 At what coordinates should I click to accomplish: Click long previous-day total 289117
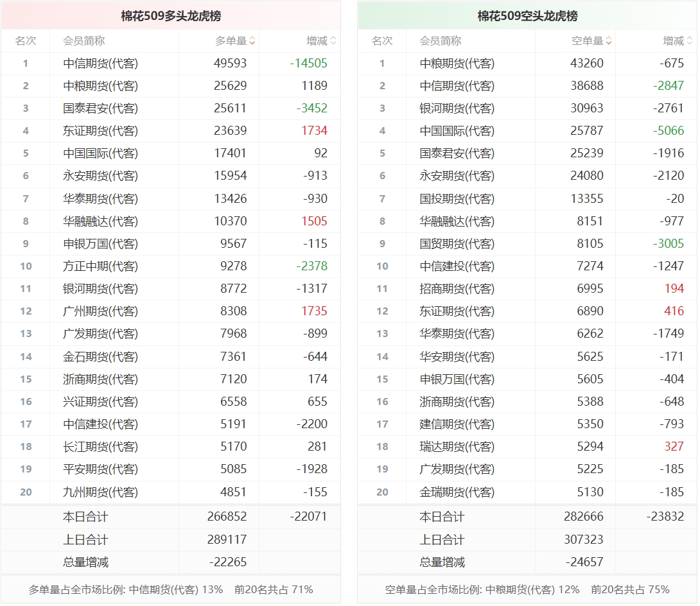[227, 539]
